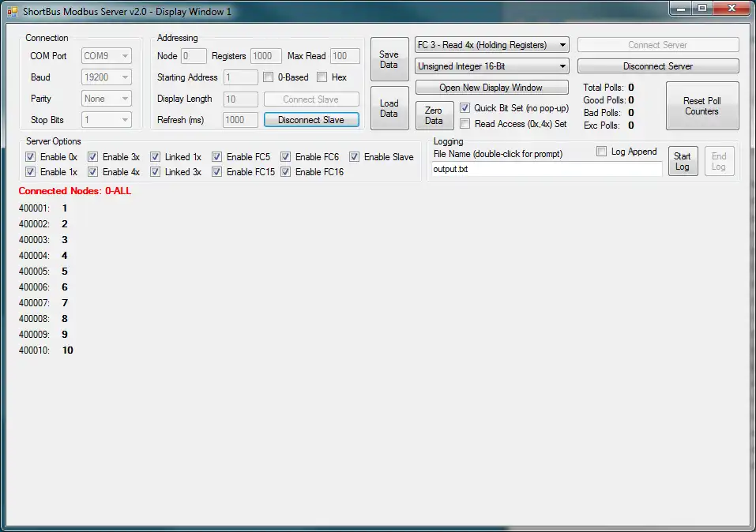Toggle the Enable FC5 checkbox
Image resolution: width=756 pixels, height=532 pixels.
point(217,156)
